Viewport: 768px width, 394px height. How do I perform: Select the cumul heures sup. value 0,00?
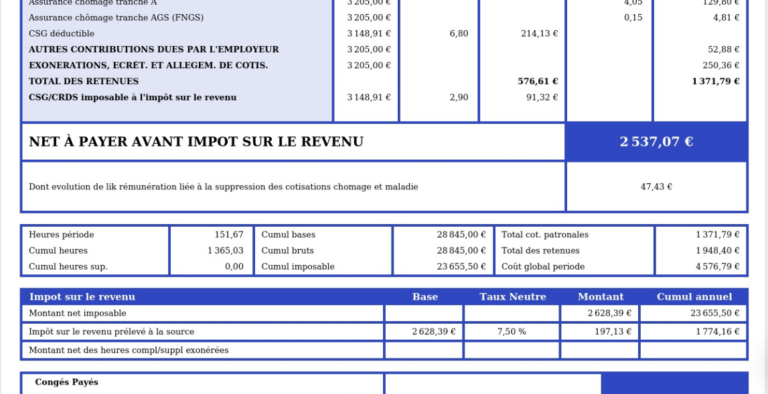(x=234, y=267)
